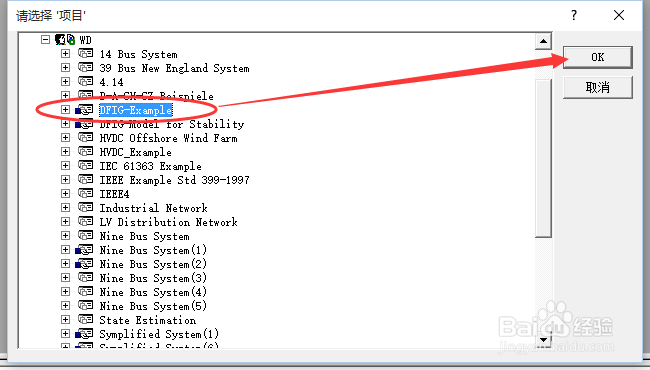
Task: Select 39 Bus New England System project
Action: pos(175,68)
